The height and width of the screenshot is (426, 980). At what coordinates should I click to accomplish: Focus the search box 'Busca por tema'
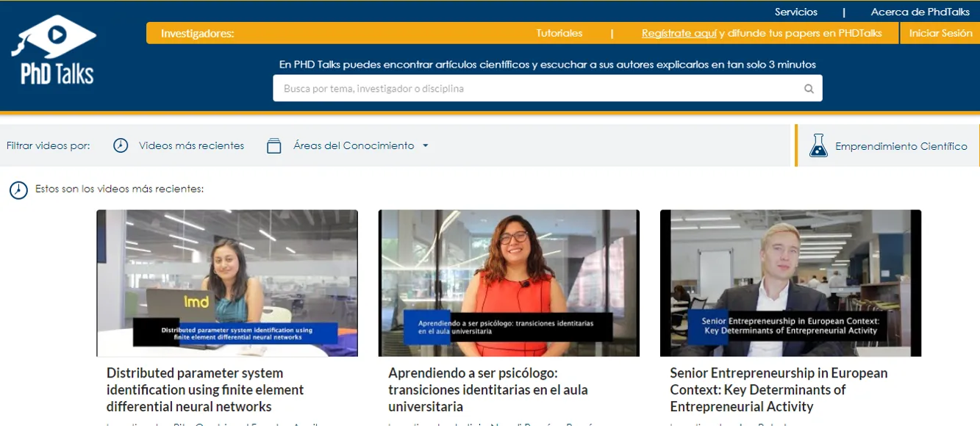tap(548, 88)
